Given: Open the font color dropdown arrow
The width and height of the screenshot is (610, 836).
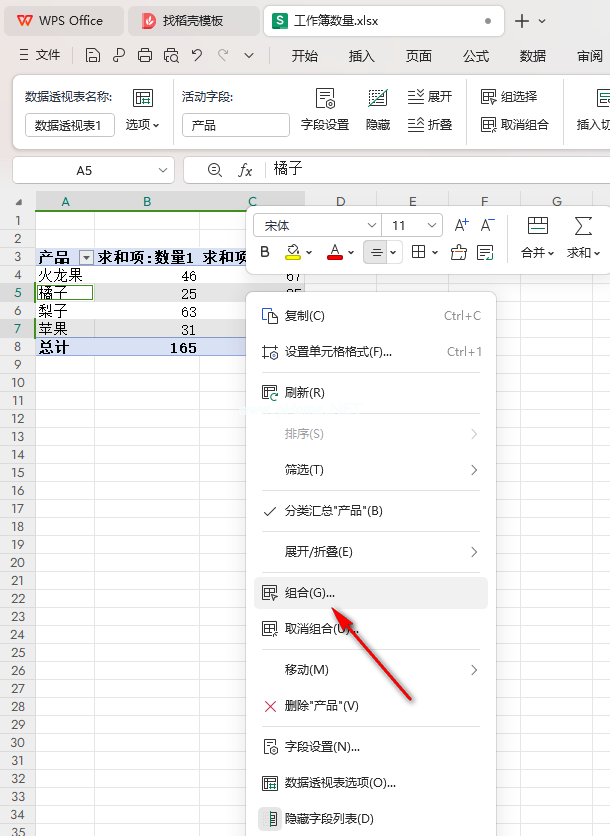Looking at the screenshot, I should coord(351,253).
